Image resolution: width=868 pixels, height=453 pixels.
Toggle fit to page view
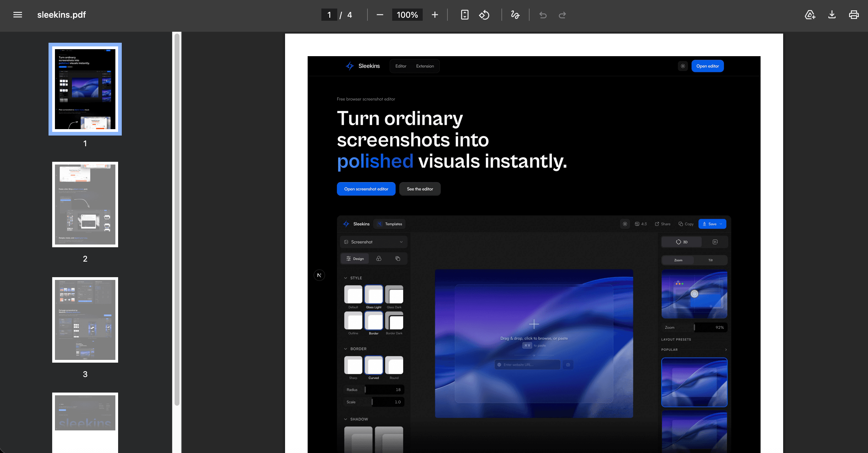465,15
